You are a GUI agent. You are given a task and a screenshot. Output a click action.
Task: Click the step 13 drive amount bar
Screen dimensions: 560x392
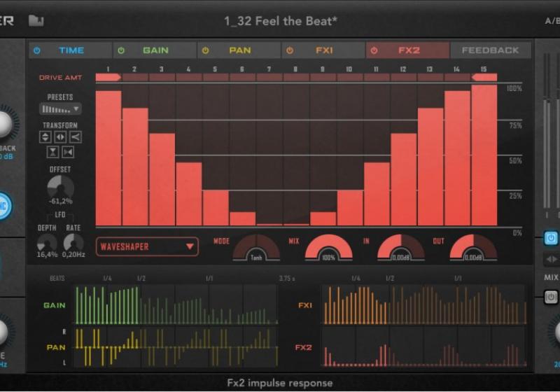(x=430, y=167)
